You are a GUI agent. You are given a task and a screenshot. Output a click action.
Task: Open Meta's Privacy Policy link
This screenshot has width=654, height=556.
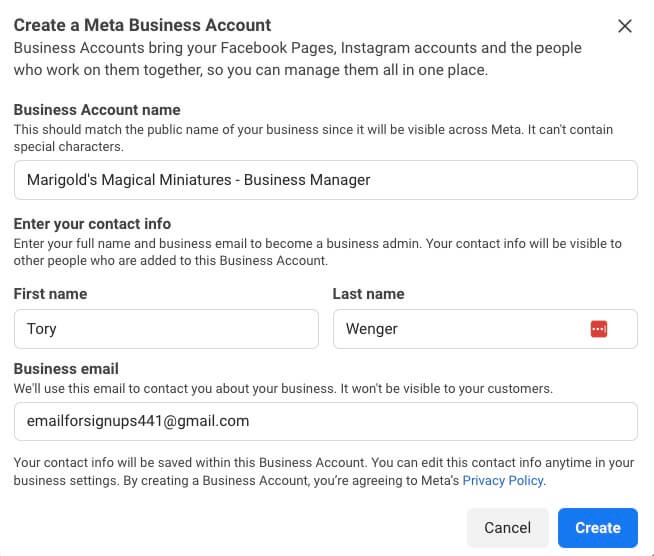[503, 481]
